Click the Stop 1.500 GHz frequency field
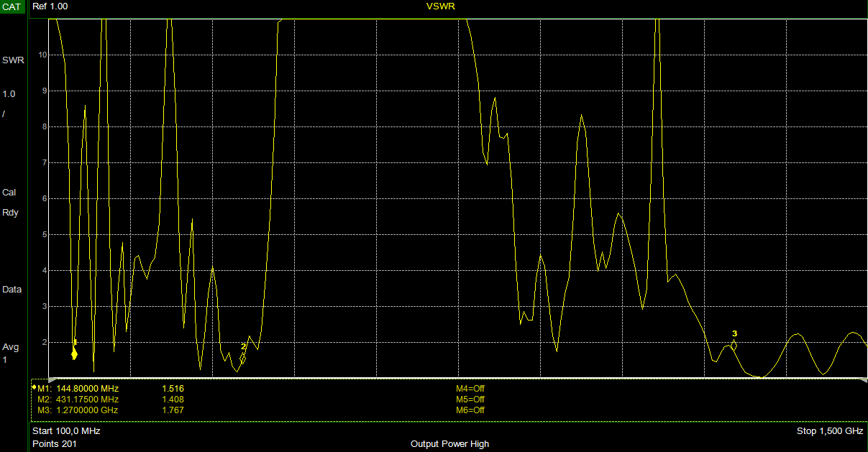This screenshot has height=452, width=868. click(x=829, y=431)
